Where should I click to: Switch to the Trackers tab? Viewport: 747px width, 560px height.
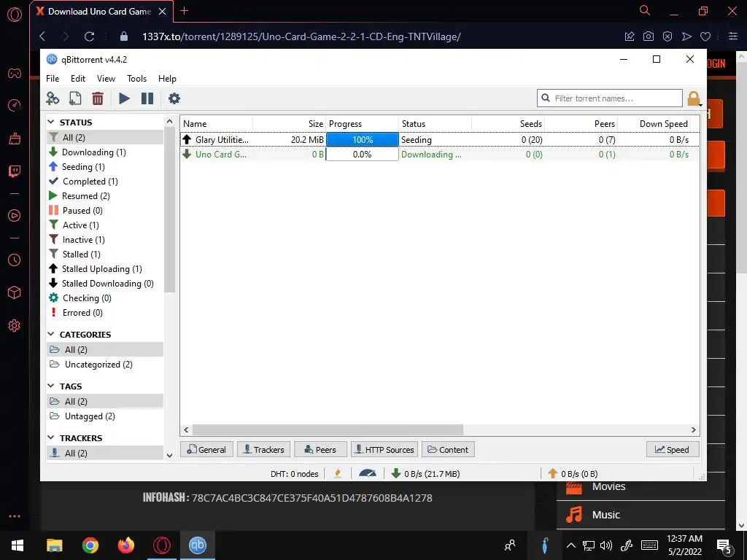(x=263, y=449)
